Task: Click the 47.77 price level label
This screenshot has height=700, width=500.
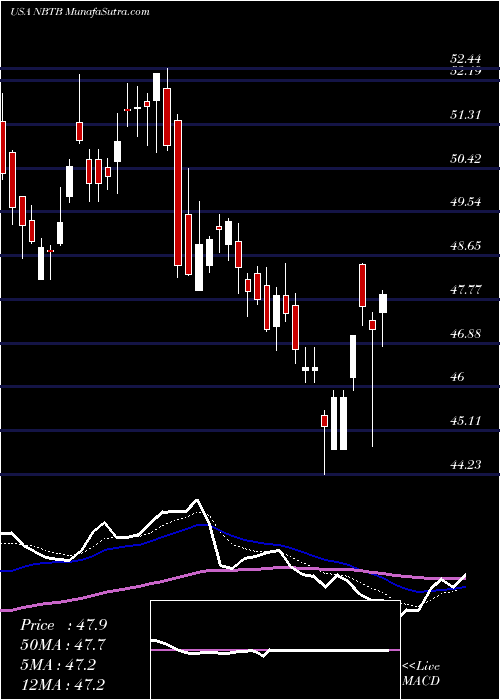Action: coord(466,290)
